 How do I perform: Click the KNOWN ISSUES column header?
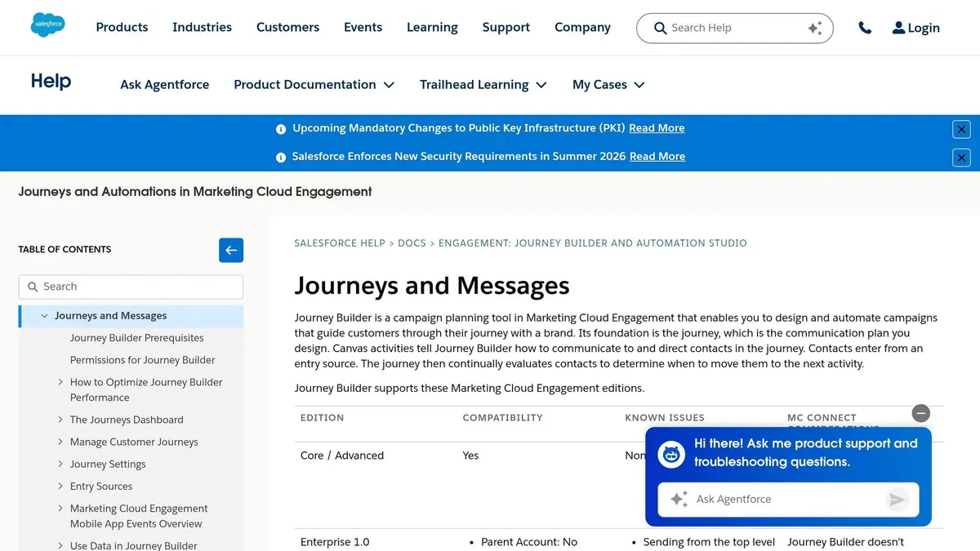[665, 418]
